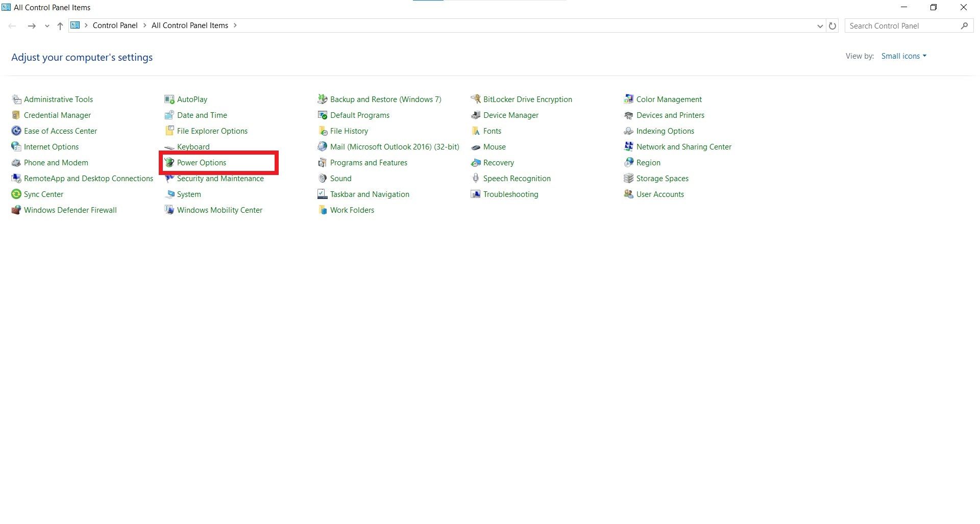Click the Network and Sharing Center icon

629,147
